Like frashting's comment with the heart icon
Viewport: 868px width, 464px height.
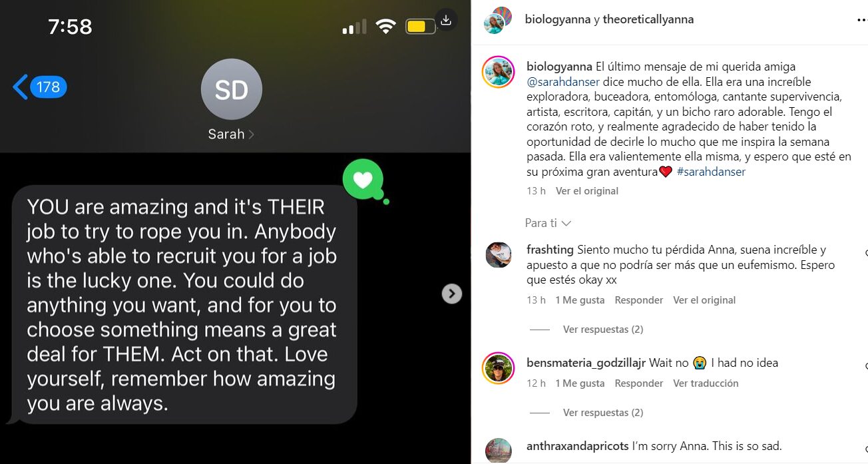[x=866, y=254]
